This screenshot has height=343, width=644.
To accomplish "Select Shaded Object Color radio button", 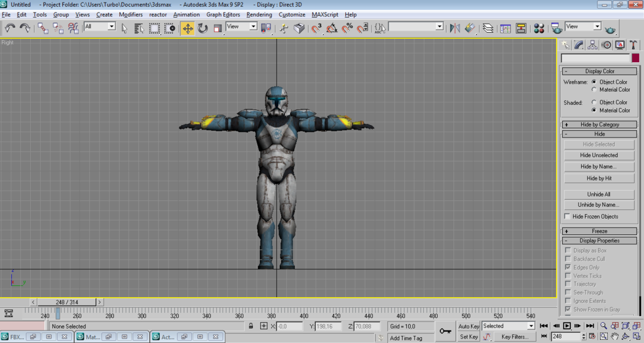I will [594, 102].
